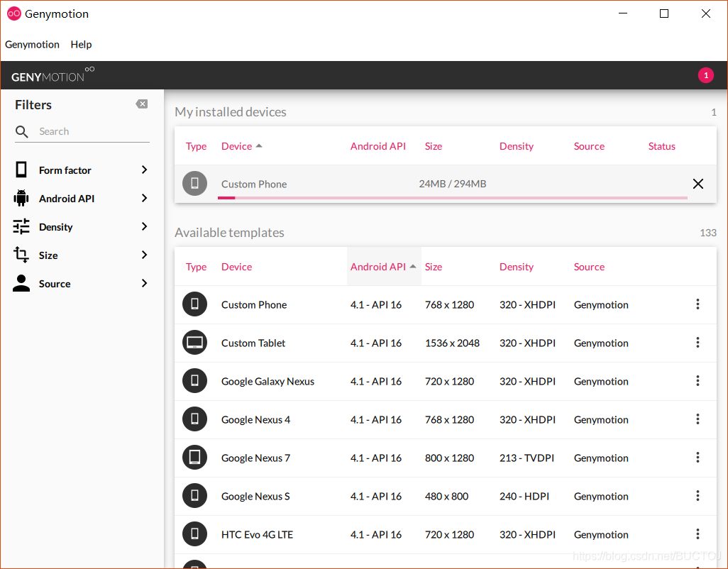Open options menu for Google Nexus 4
Viewport: 728px width, 569px height.
click(697, 419)
